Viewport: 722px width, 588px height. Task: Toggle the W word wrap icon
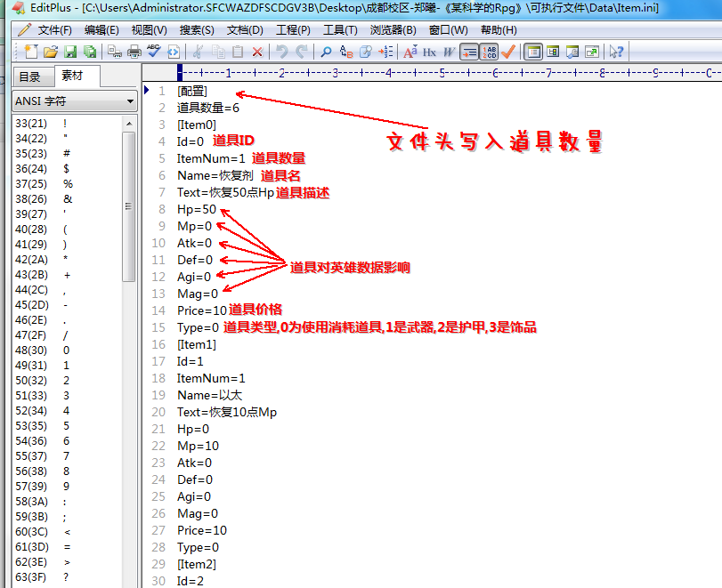[449, 52]
